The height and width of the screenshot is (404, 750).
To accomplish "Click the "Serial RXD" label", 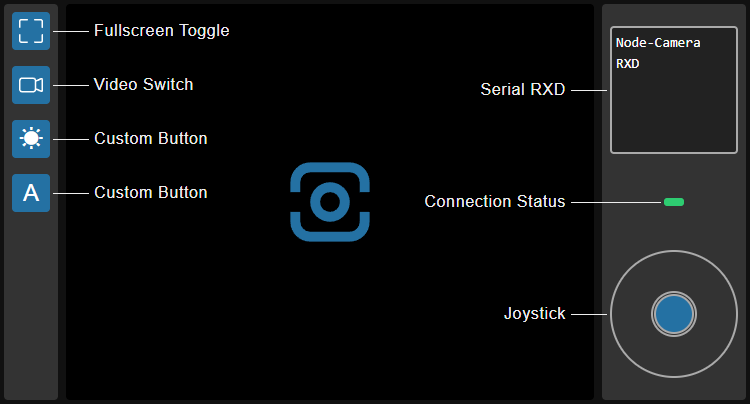I will point(523,90).
